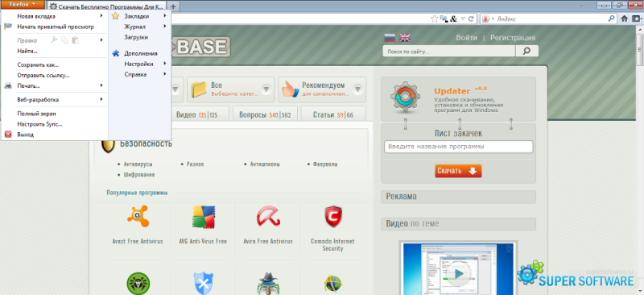
Task: Click the program name input in Лист закачек
Action: coord(458,147)
